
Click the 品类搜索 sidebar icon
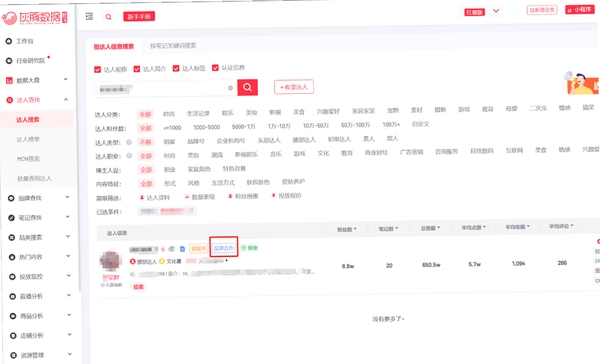pos(11,237)
